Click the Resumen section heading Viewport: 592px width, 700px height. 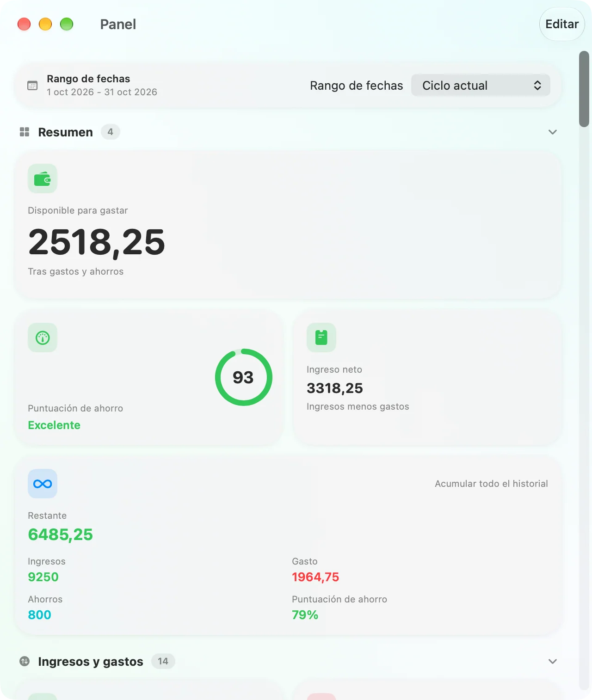(x=65, y=132)
